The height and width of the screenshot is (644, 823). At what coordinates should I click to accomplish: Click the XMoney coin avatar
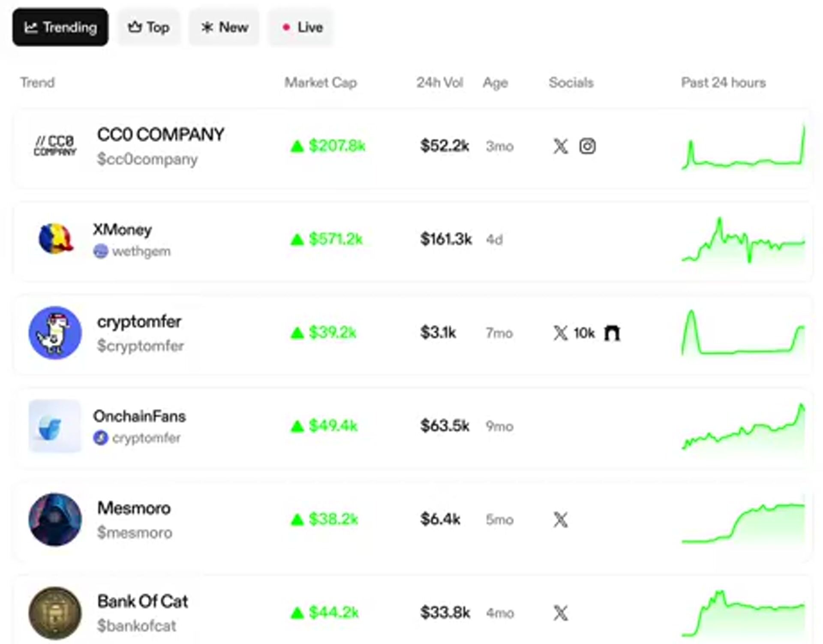(x=55, y=239)
